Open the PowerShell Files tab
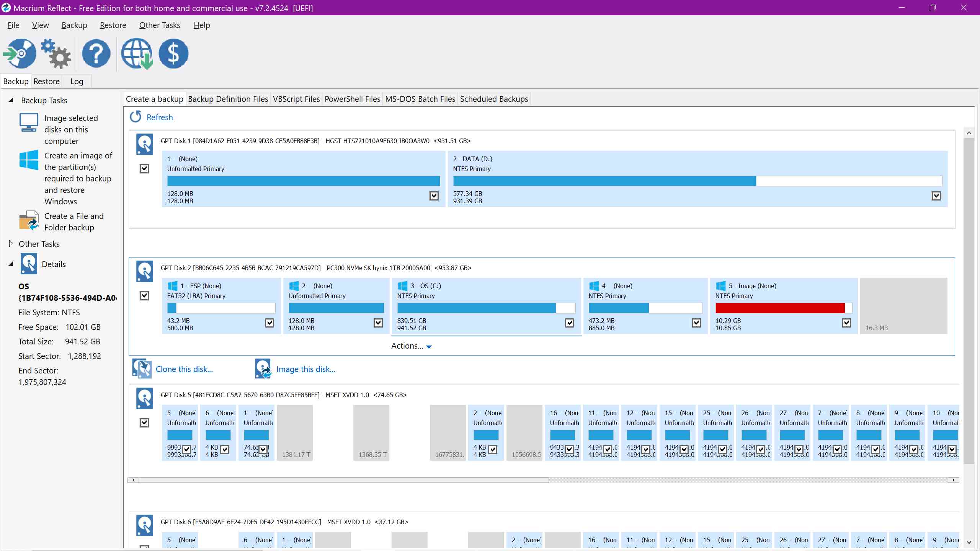980x551 pixels. coord(353,99)
